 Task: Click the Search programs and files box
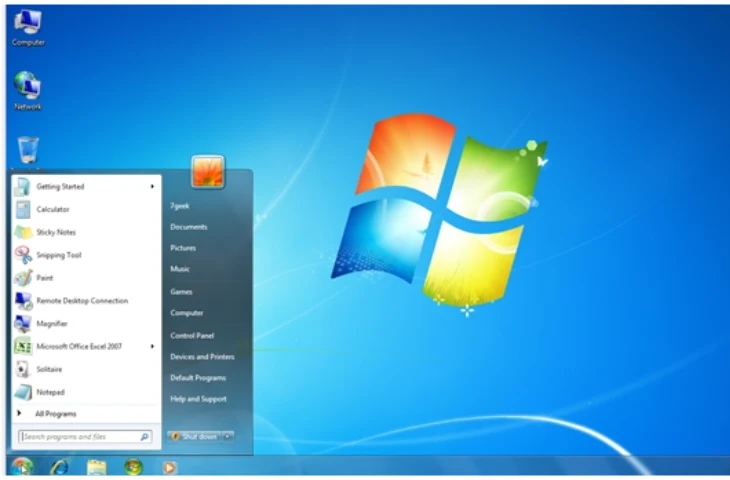click(80, 437)
